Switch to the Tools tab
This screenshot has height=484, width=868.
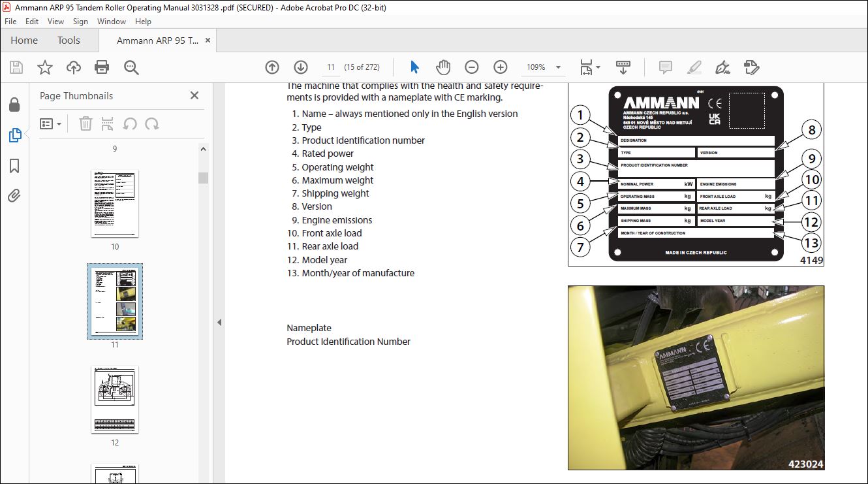tap(69, 40)
